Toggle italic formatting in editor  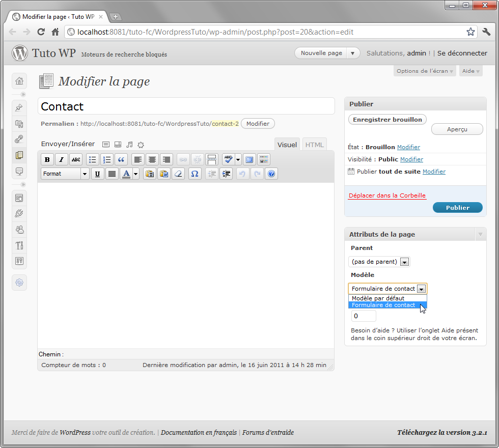point(62,159)
